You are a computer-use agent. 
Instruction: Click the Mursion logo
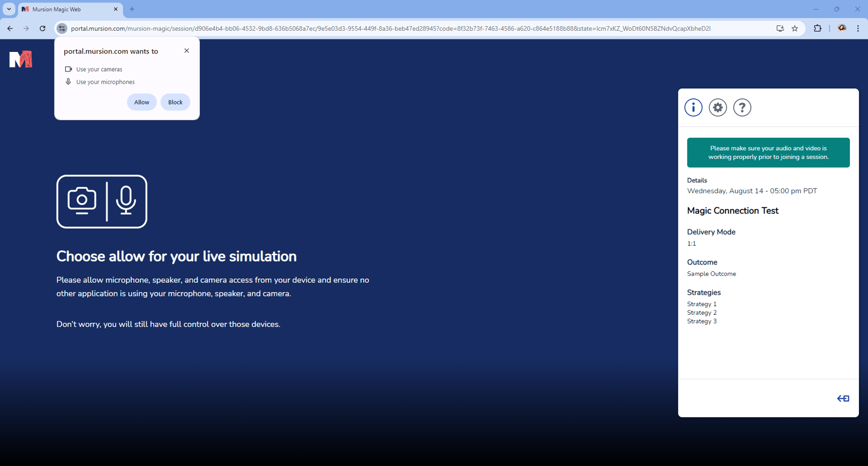pyautogui.click(x=21, y=59)
